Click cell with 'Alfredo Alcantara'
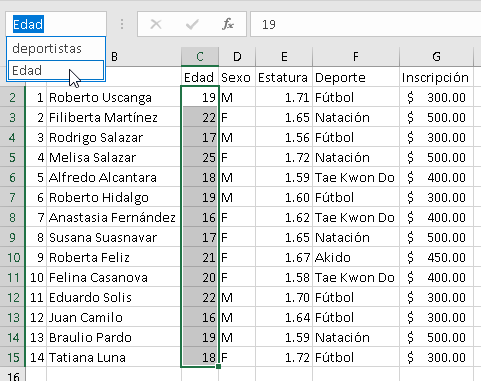 click(114, 177)
